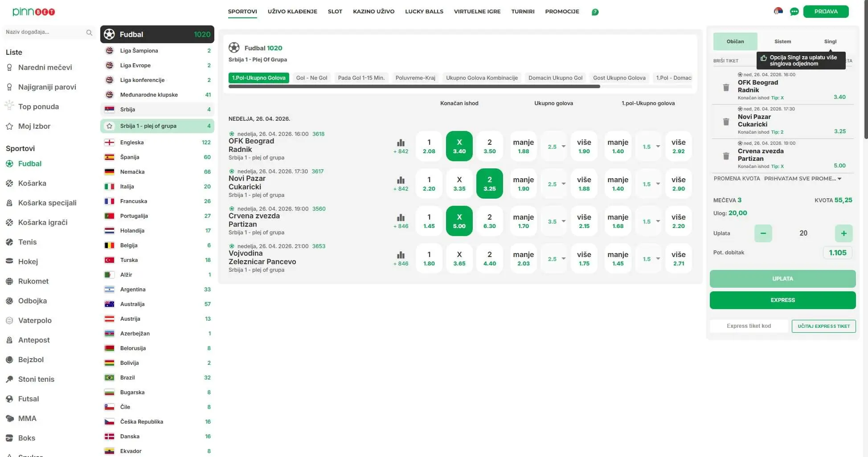Remove OFK Beograd bet with trash icon
The height and width of the screenshot is (457, 868).
pyautogui.click(x=726, y=87)
